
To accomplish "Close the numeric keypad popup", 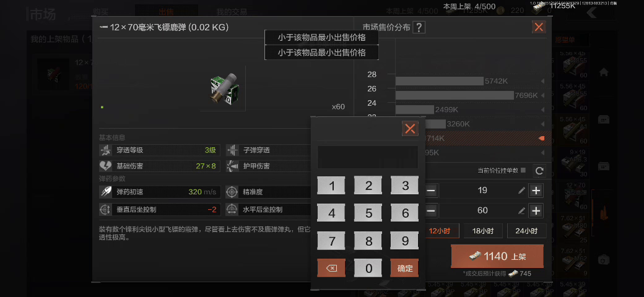I will tap(410, 129).
